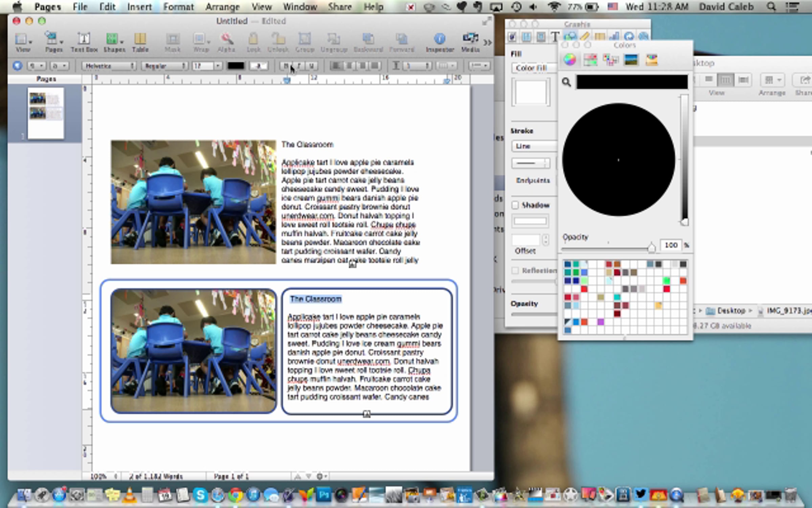This screenshot has height=508, width=812.
Task: Expand the Line stroke type dropdown
Action: pyautogui.click(x=534, y=146)
